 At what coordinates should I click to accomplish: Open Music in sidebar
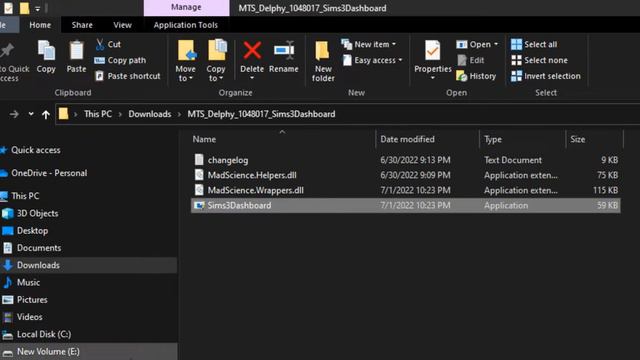(x=28, y=282)
